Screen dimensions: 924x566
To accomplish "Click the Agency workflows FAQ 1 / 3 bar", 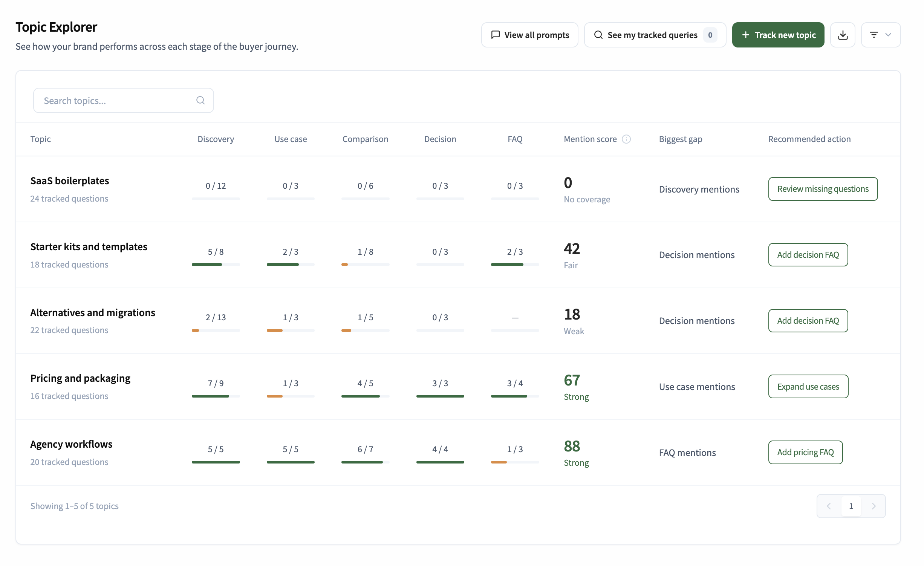I will 515,462.
